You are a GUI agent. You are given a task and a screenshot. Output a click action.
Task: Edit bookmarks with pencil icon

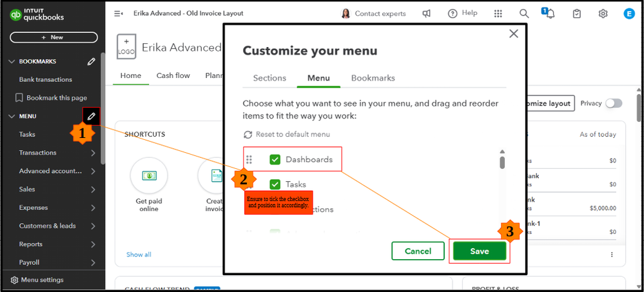point(91,62)
